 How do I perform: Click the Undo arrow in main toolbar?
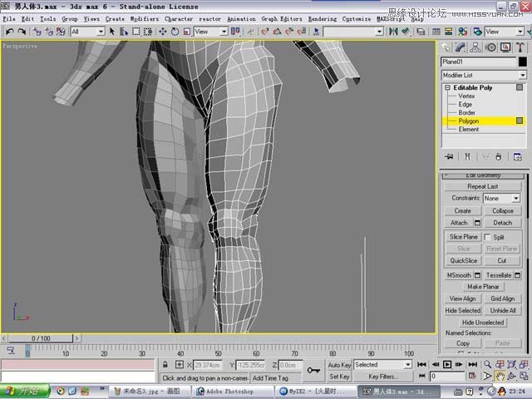(9, 32)
